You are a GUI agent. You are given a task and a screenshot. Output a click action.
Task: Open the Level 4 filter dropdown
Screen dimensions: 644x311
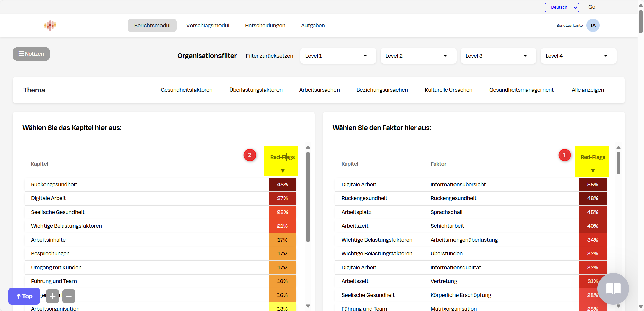click(578, 56)
